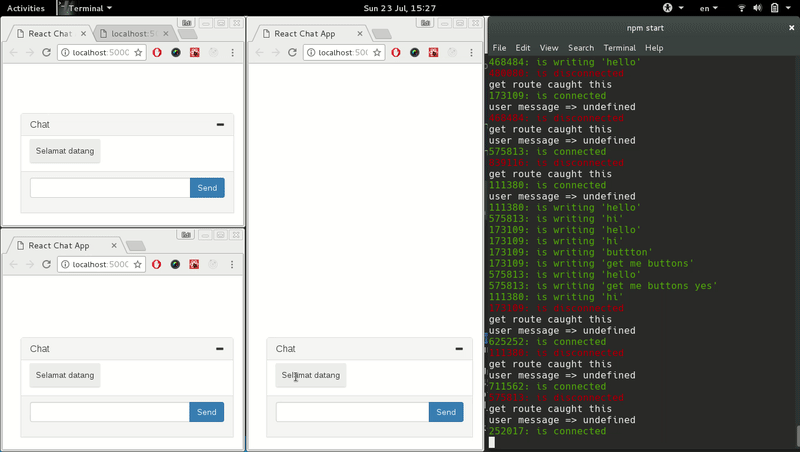Click Wi-Fi icon in top bar
This screenshot has height=452, width=800.
click(x=742, y=8)
